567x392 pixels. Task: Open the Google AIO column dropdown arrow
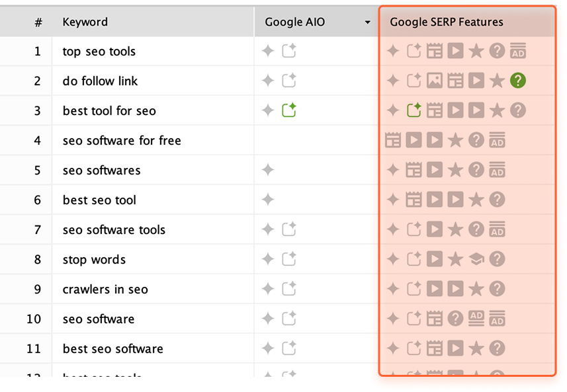coord(367,22)
